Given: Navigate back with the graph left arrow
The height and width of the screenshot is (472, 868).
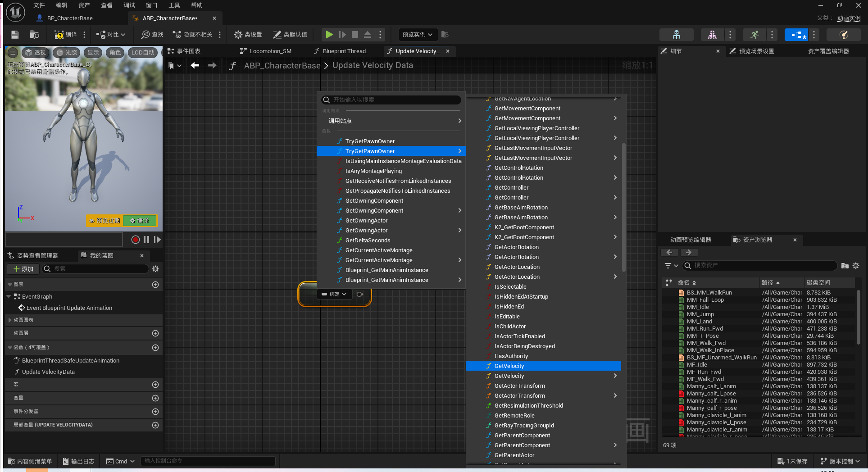Looking at the screenshot, I should pos(195,66).
